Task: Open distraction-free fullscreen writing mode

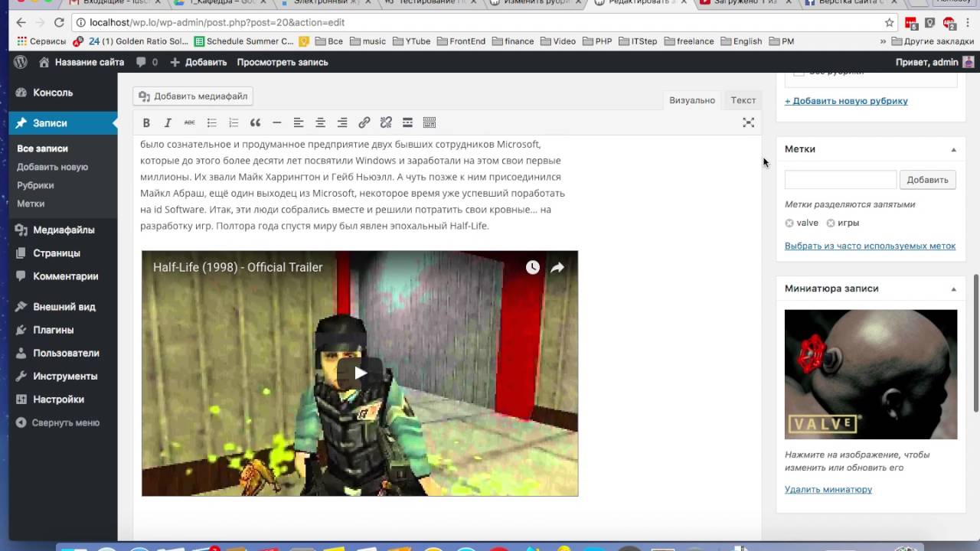Action: pyautogui.click(x=749, y=122)
